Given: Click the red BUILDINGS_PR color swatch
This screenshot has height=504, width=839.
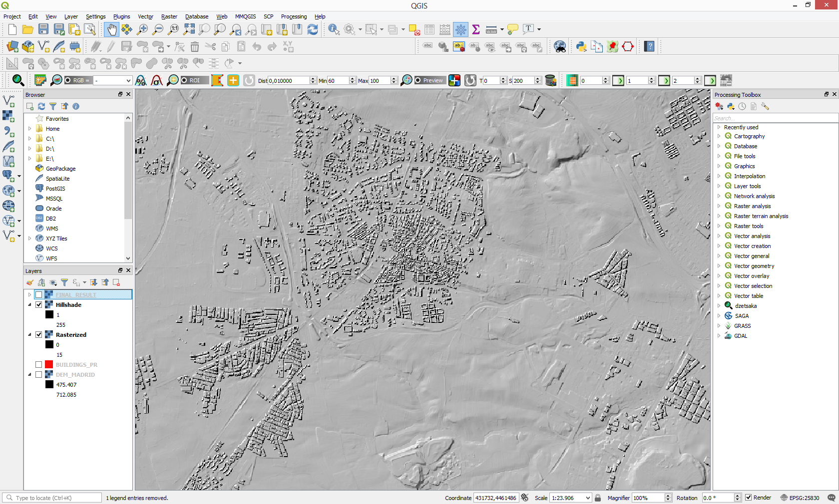Looking at the screenshot, I should (49, 365).
